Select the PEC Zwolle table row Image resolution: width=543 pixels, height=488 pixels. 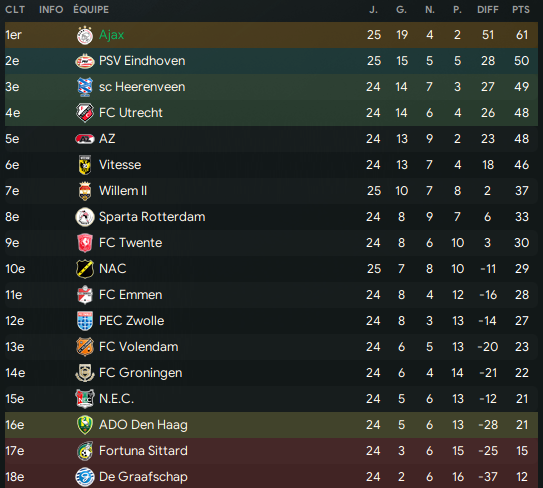[271, 321]
